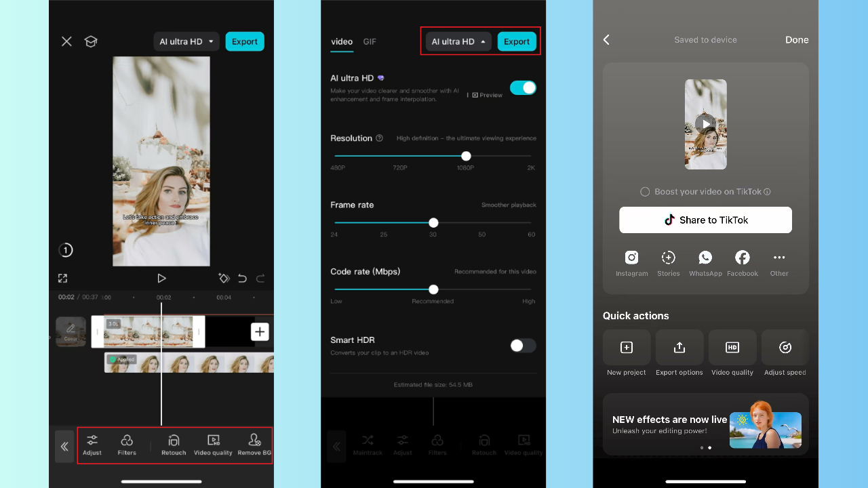The height and width of the screenshot is (488, 868).
Task: Collapse AI ultra HD dropdown in export settings
Action: [x=458, y=41]
